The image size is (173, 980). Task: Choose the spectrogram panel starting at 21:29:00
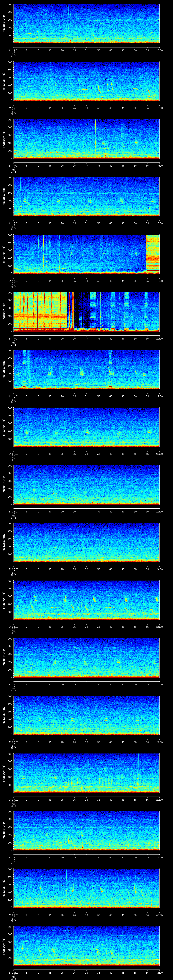(x=86, y=888)
